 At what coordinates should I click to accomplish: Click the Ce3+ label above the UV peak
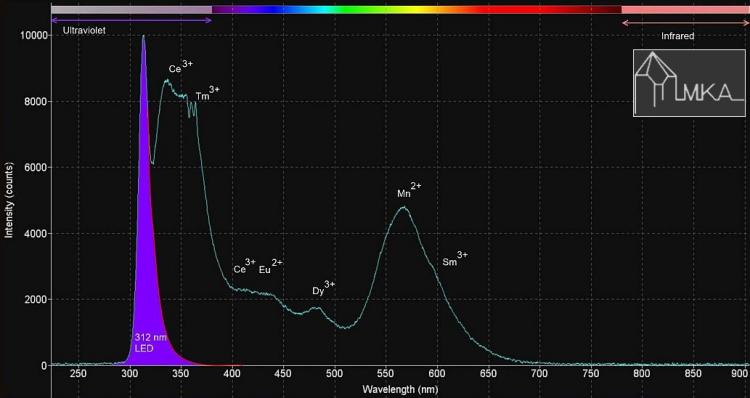pyautogui.click(x=181, y=66)
